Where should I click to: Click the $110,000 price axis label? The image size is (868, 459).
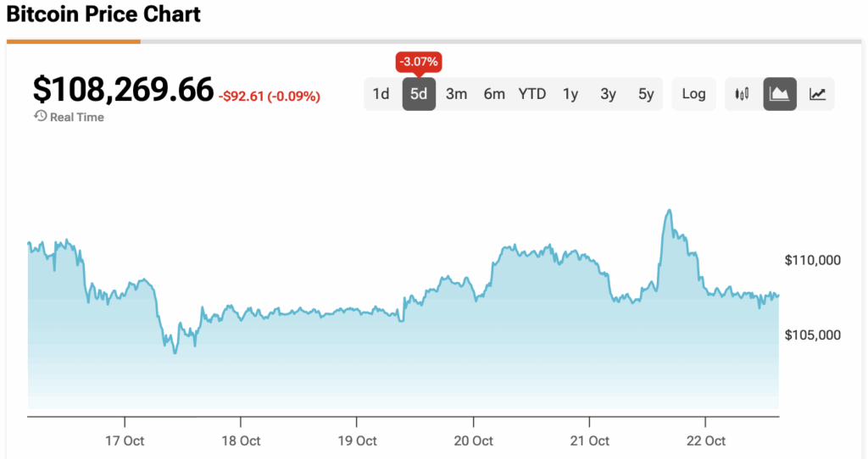812,260
